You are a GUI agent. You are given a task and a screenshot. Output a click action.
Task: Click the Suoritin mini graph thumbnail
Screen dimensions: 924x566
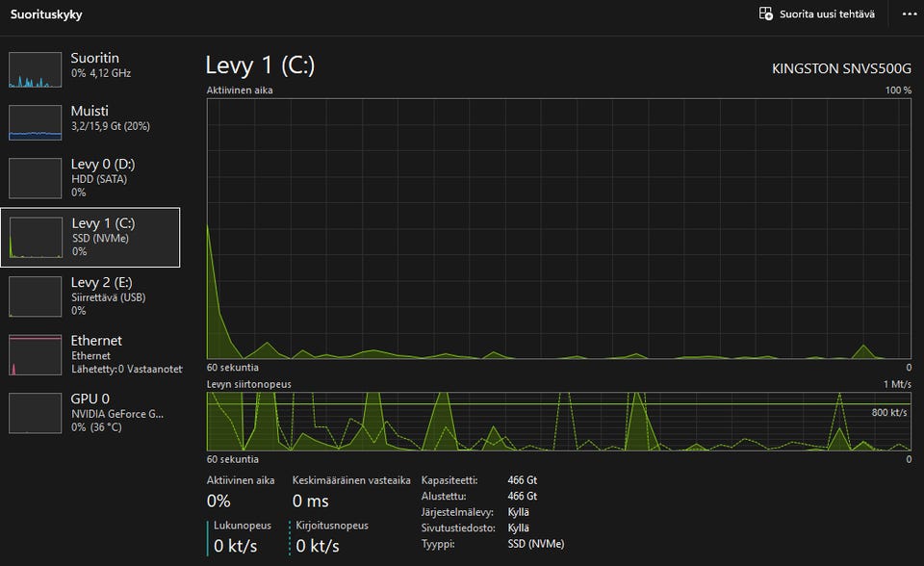pos(36,69)
